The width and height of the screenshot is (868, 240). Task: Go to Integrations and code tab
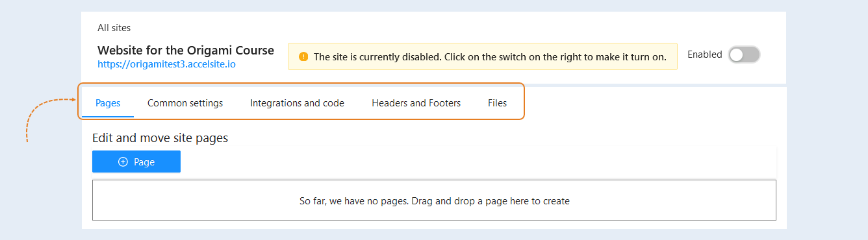[297, 102]
